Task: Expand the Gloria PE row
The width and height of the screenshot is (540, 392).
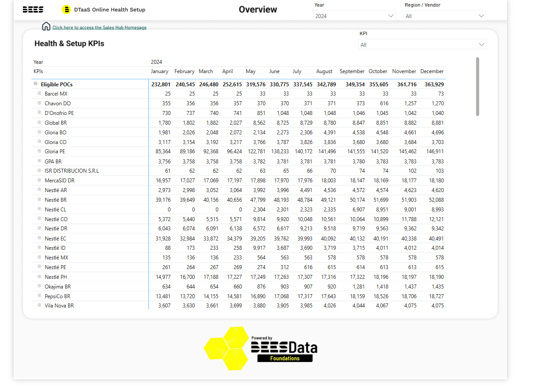Action: point(39,151)
